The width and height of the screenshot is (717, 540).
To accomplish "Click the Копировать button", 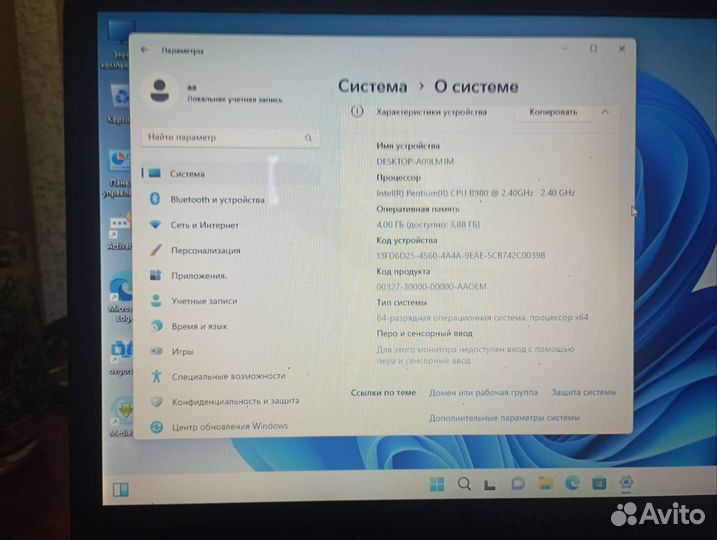I will pyautogui.click(x=552, y=112).
